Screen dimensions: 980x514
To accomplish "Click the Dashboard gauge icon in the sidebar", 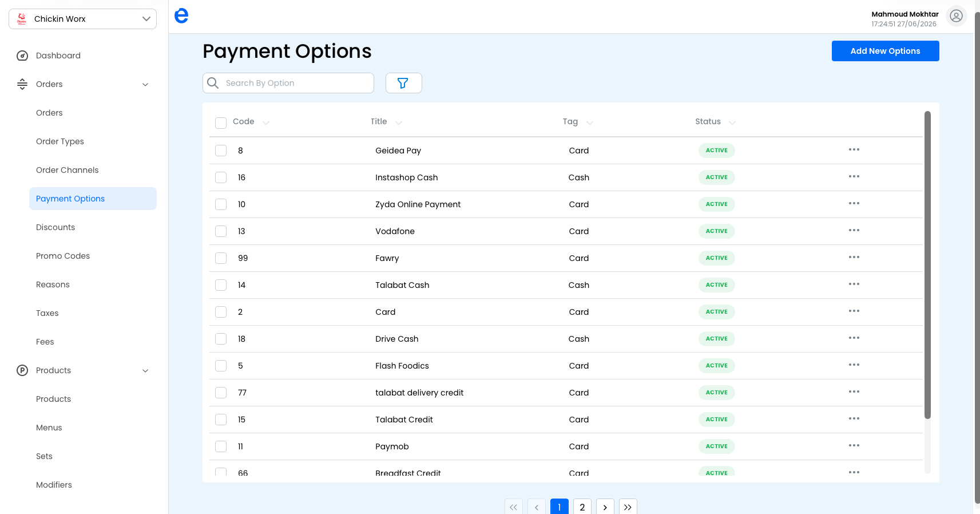I will [x=22, y=56].
